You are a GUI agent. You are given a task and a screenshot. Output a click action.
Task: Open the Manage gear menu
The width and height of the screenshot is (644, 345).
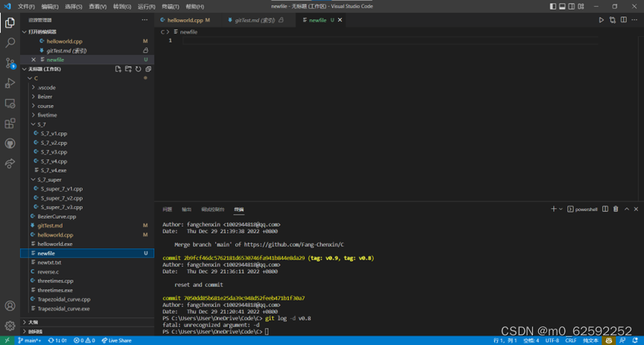(x=10, y=326)
